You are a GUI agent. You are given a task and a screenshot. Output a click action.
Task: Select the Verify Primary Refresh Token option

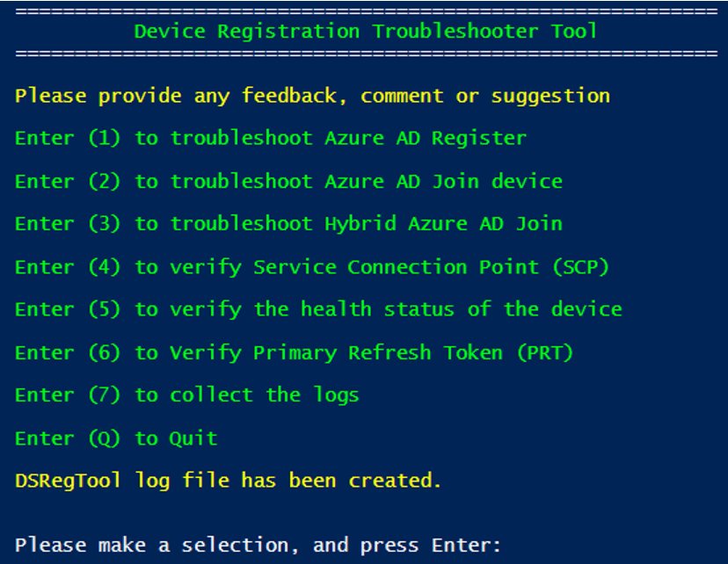294,353
